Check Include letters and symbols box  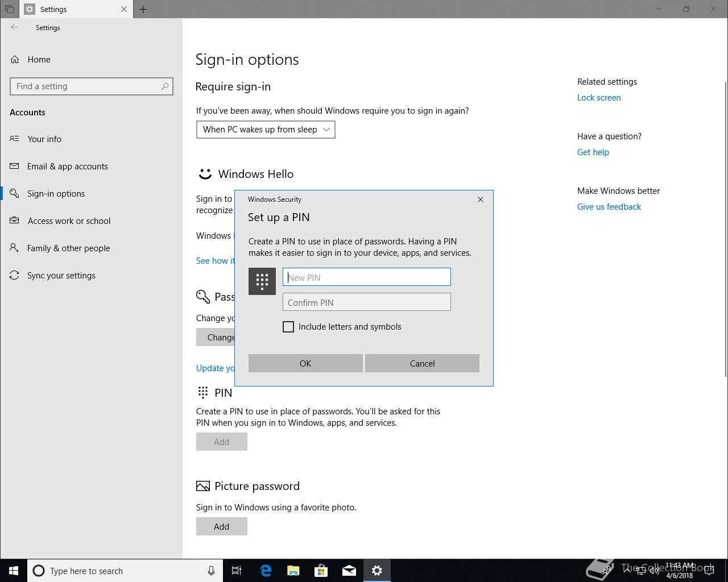[288, 327]
